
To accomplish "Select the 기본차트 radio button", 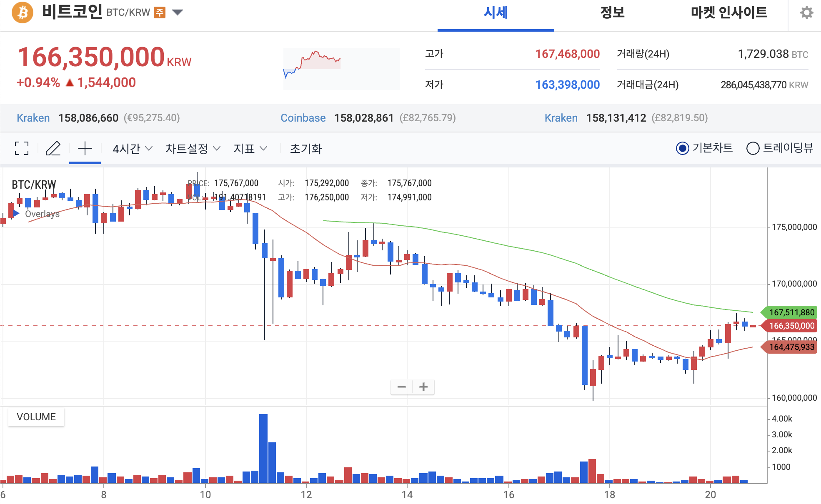I will click(x=683, y=148).
